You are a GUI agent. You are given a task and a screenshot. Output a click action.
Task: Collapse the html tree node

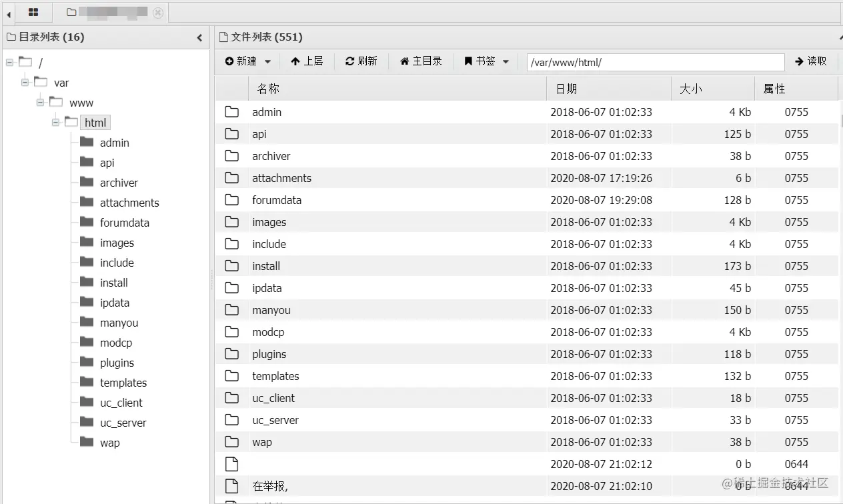pos(56,123)
